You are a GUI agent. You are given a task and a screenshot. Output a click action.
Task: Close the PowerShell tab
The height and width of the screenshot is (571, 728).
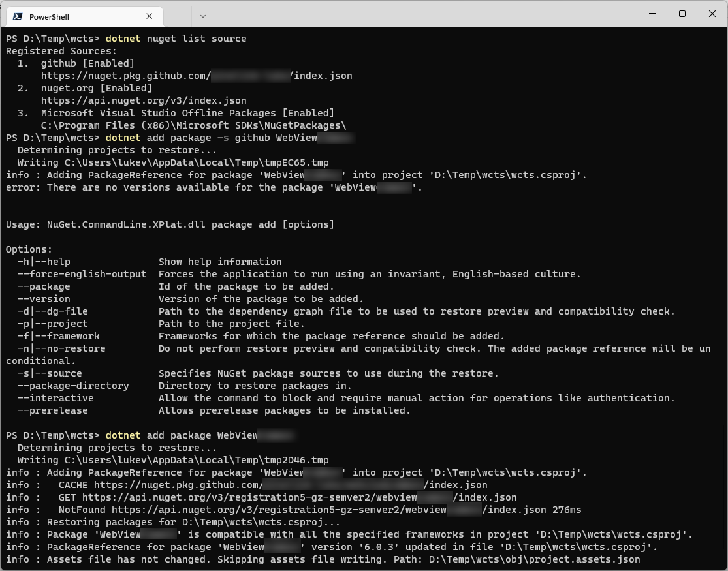(149, 16)
